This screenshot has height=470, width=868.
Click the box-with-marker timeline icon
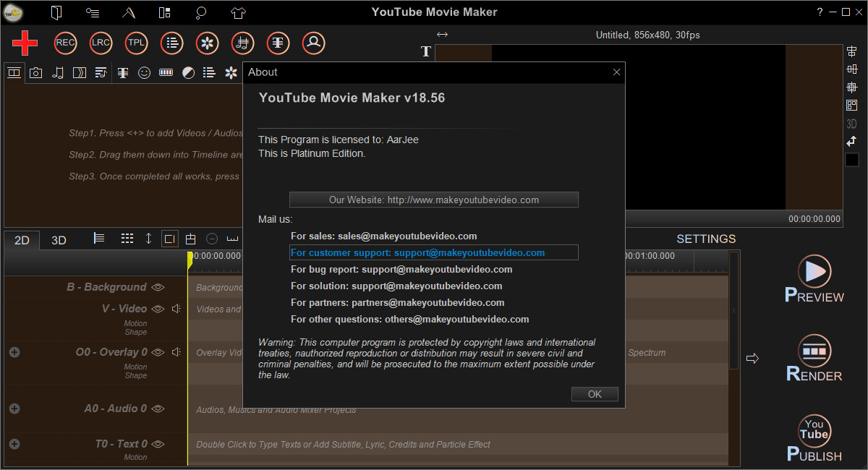tap(191, 239)
